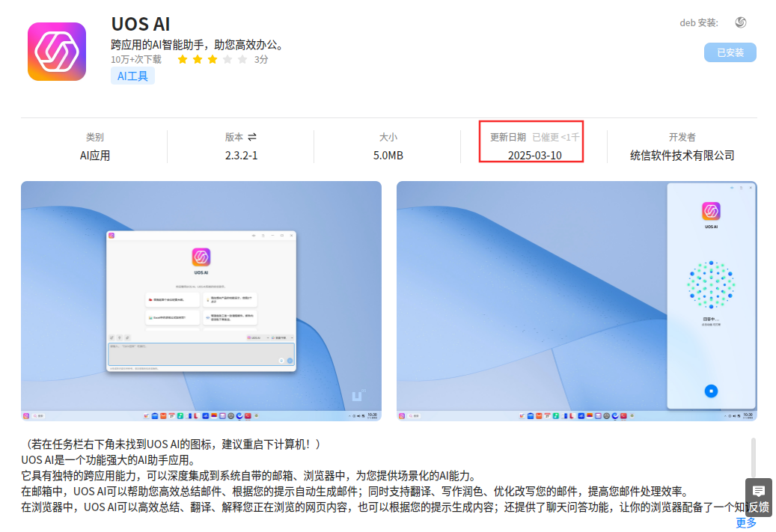Click the first gold rating star
This screenshot has width=776, height=532.
click(x=183, y=59)
